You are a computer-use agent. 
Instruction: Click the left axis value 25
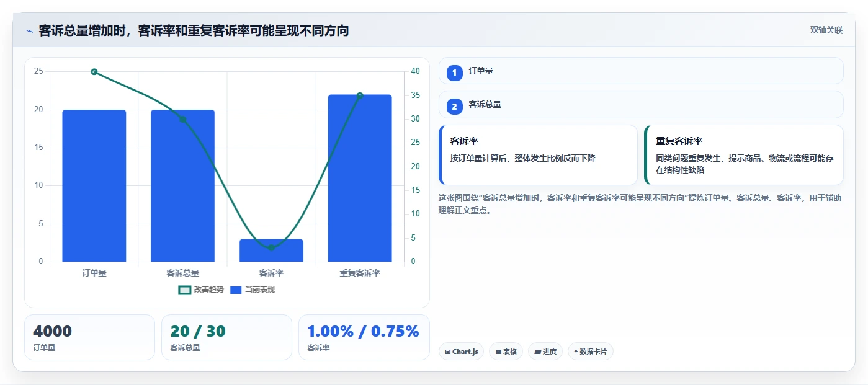pos(39,71)
